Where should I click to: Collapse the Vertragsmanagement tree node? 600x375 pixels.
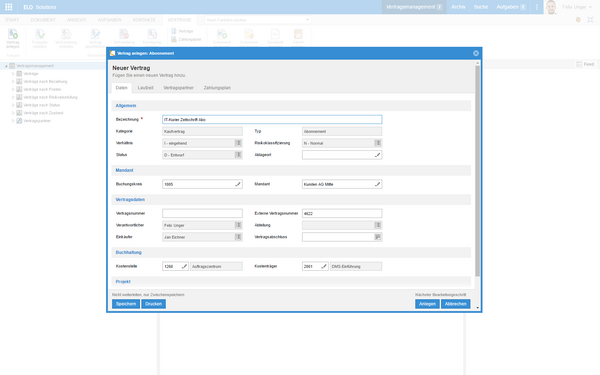6,66
